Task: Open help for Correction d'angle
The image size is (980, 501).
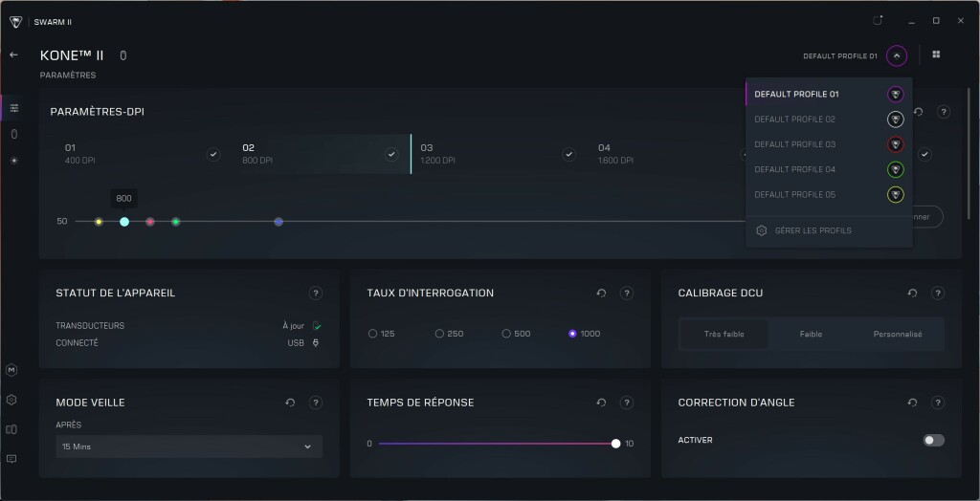Action: click(x=938, y=403)
